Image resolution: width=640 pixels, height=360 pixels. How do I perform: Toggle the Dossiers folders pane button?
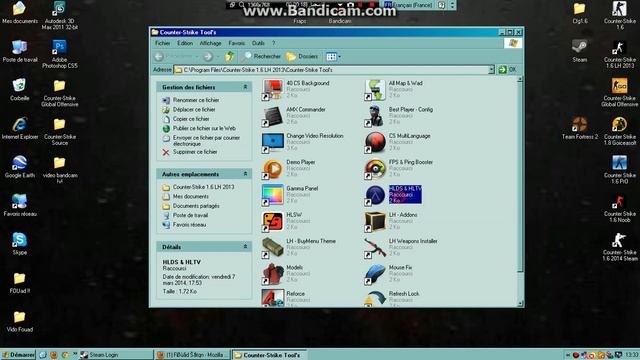tap(302, 56)
